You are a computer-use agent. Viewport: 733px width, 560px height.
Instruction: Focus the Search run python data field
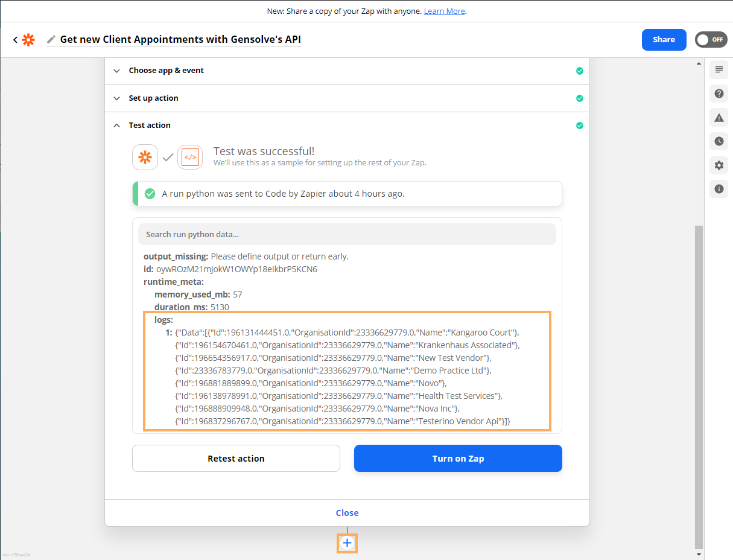coord(347,234)
